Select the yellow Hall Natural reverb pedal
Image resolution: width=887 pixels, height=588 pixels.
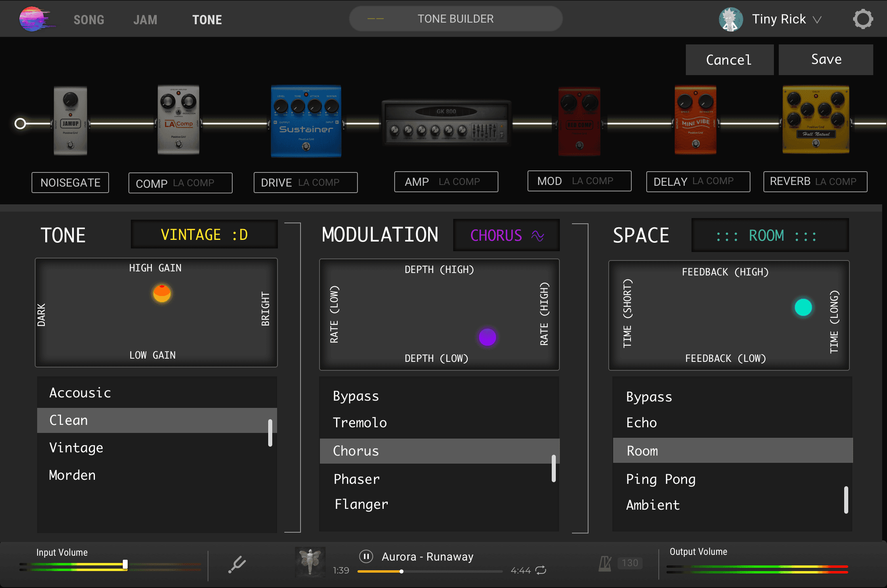point(816,120)
